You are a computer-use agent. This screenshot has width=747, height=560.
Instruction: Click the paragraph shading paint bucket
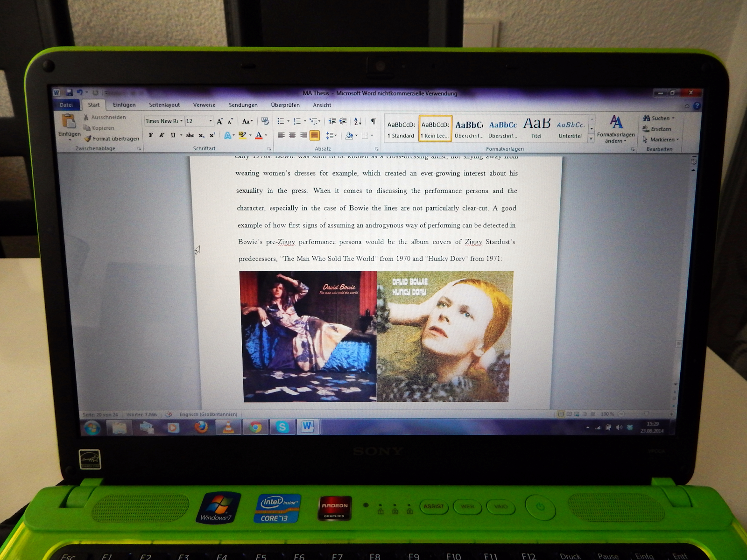pyautogui.click(x=349, y=136)
